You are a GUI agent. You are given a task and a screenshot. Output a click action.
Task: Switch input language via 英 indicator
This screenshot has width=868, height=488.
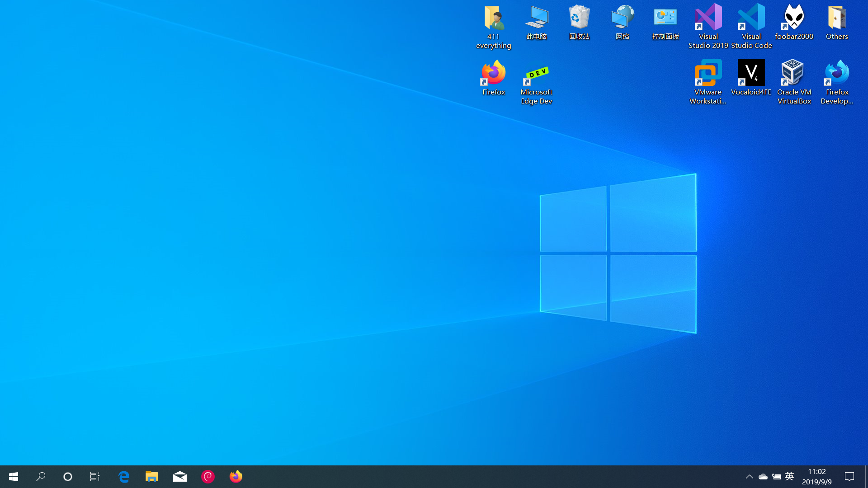(789, 476)
